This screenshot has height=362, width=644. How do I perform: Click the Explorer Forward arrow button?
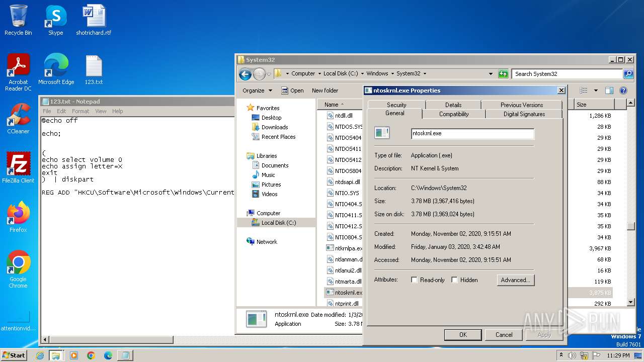tap(259, 74)
